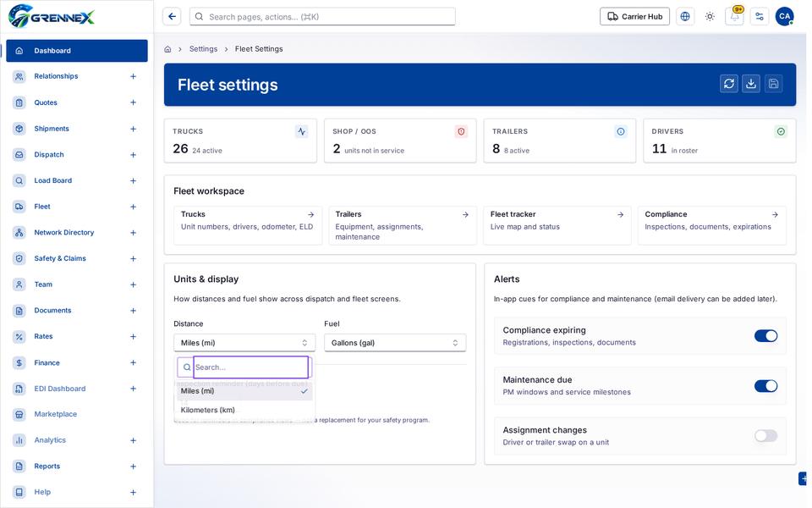The width and height of the screenshot is (812, 508).
Task: Expand the Dispatch plus expander
Action: tap(133, 155)
